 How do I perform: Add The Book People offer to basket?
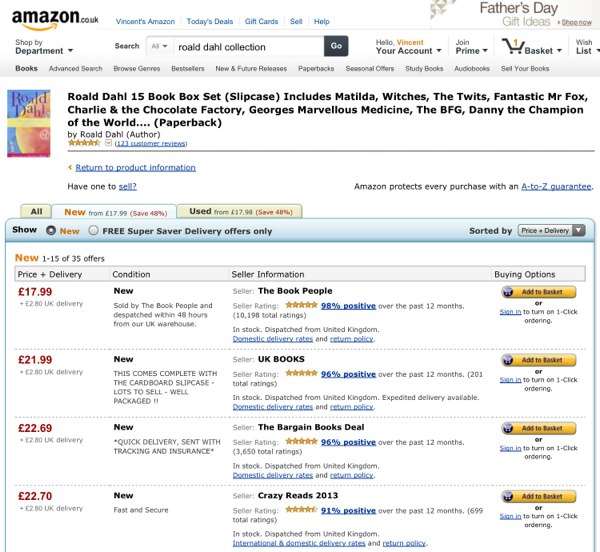click(538, 292)
